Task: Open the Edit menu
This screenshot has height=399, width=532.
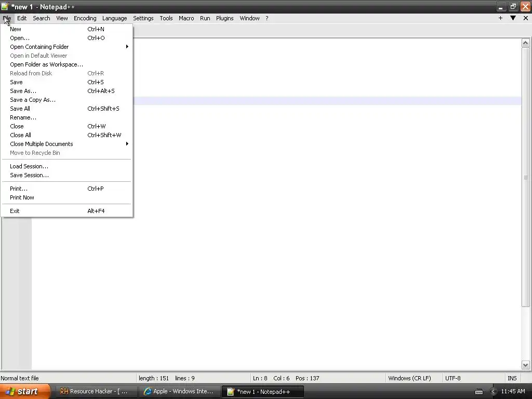Action: point(22,18)
